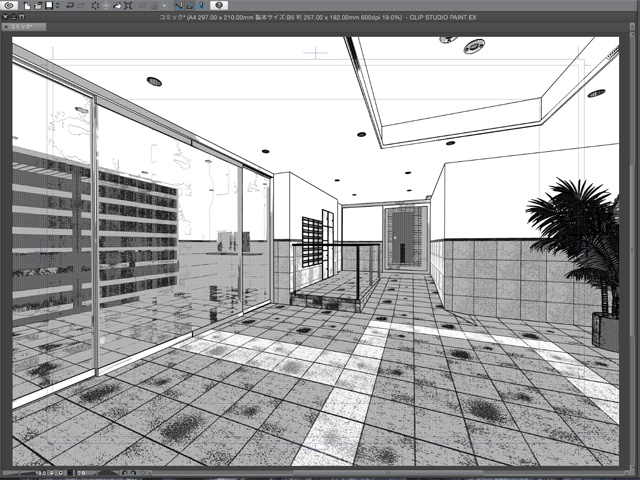The height and width of the screenshot is (480, 640).
Task: Create a new document with New icon
Action: (27, 5)
